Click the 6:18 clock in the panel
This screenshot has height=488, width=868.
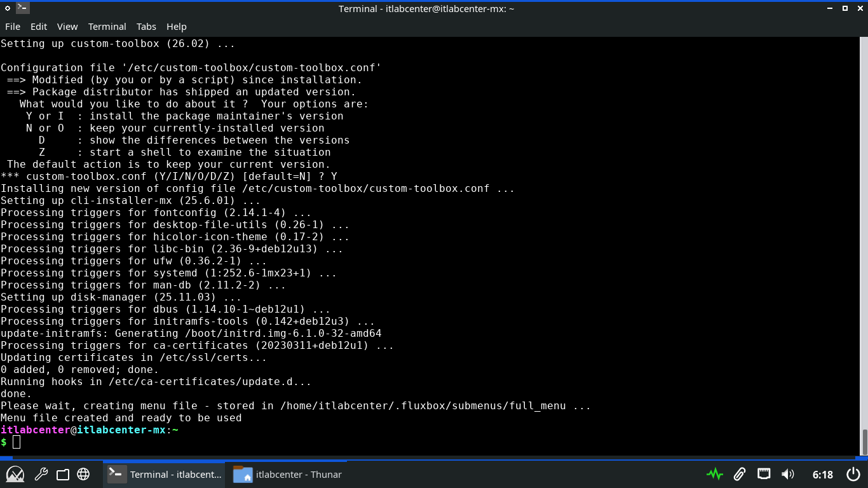(822, 475)
